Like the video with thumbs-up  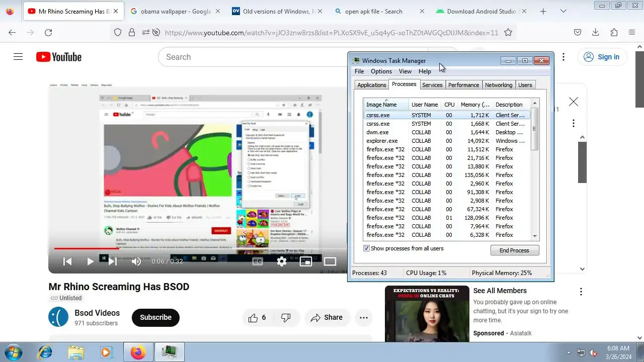click(257, 317)
